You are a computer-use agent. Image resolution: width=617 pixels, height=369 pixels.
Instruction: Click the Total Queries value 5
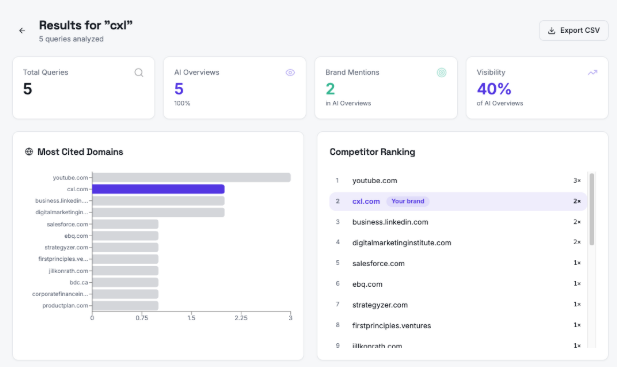[x=28, y=89]
